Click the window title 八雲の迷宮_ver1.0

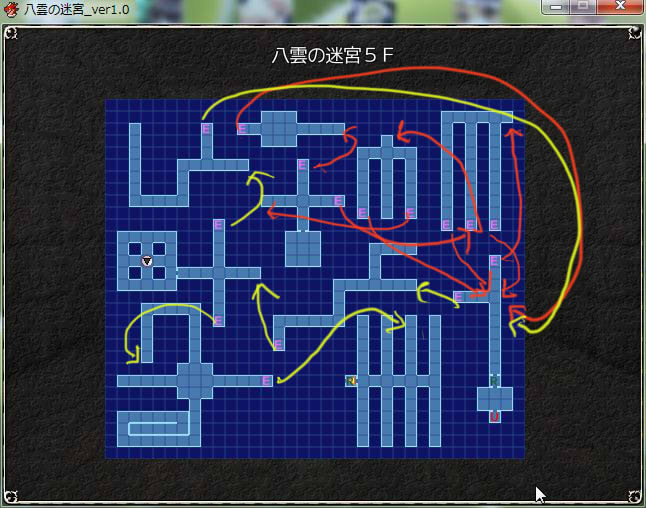point(77,9)
